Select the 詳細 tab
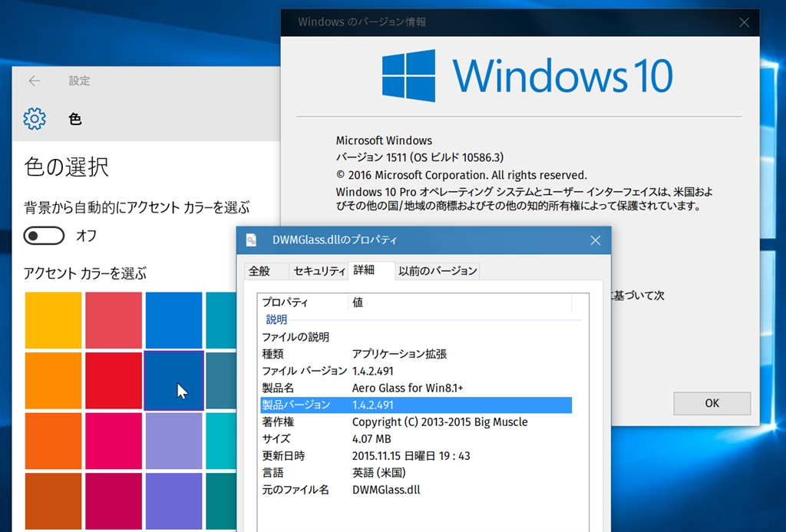This screenshot has width=786, height=532. coord(371,270)
